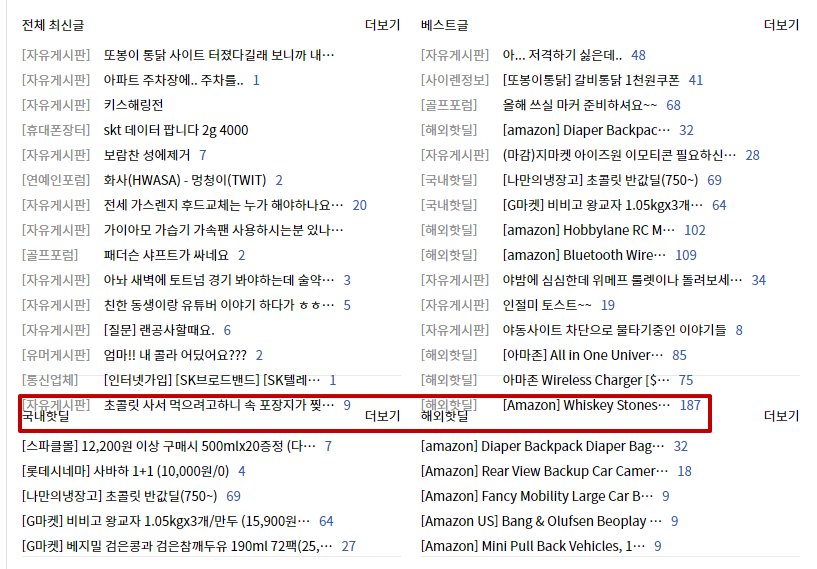Open '[Amazon US] Bang & Olufsen Beoplay' deal
This screenshot has width=817, height=569.
541,521
